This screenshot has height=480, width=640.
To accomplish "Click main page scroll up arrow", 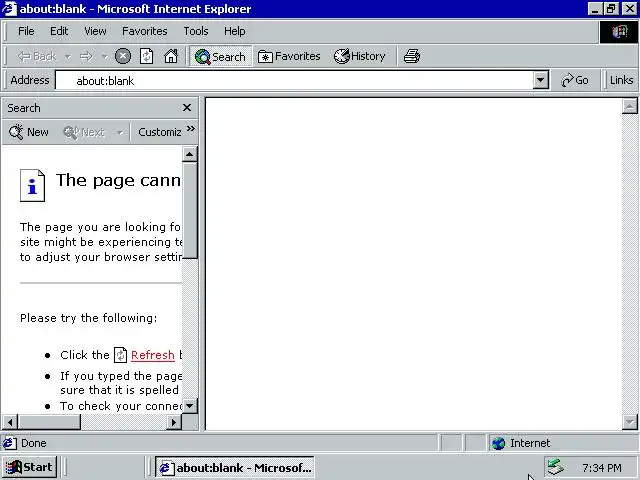I will pos(629,106).
